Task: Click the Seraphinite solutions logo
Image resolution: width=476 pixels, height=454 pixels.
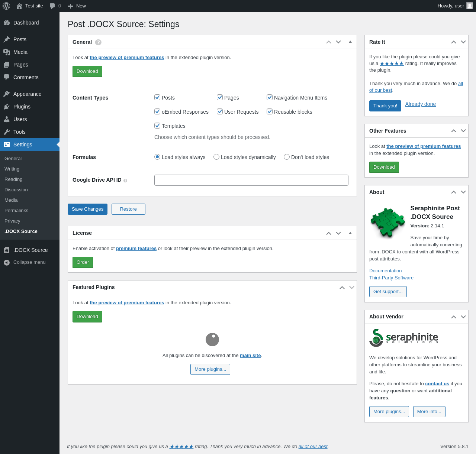Action: (x=404, y=338)
